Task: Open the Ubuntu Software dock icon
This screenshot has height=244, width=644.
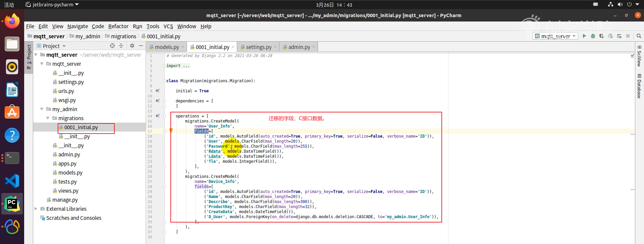Action: (12, 112)
